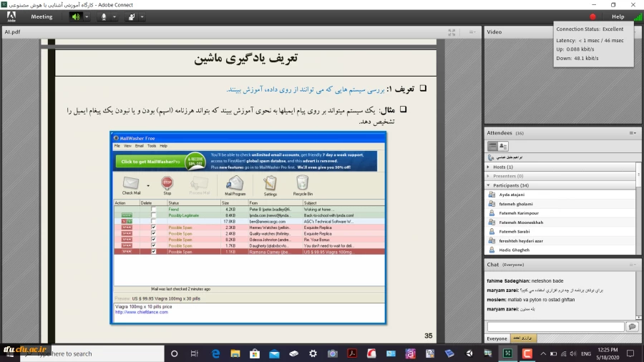Open AI.pdf pod options menu
Viewport: 644px width, 362px height.
pos(472,32)
